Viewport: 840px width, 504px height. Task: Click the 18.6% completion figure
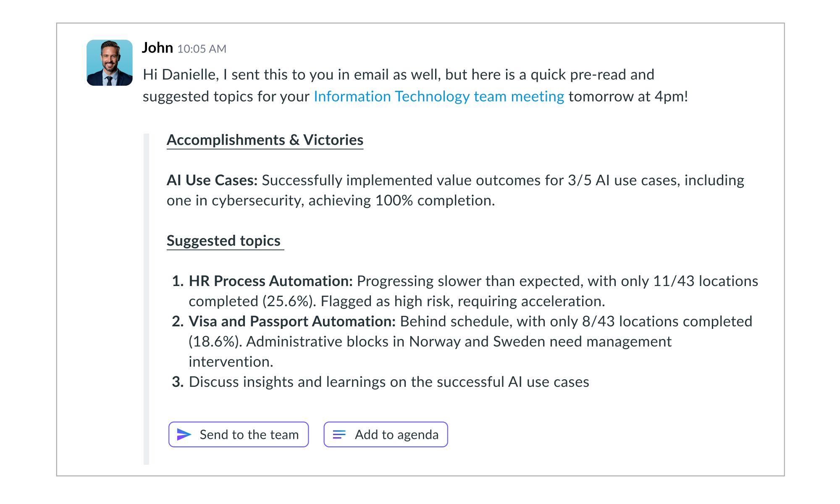point(215,342)
